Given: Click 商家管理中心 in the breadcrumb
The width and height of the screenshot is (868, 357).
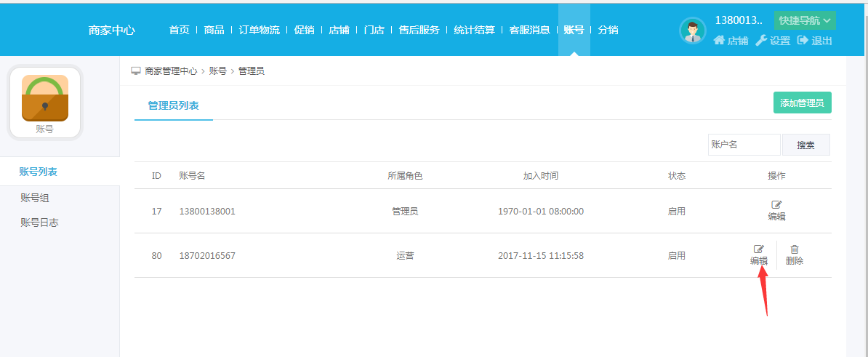Looking at the screenshot, I should pos(171,71).
